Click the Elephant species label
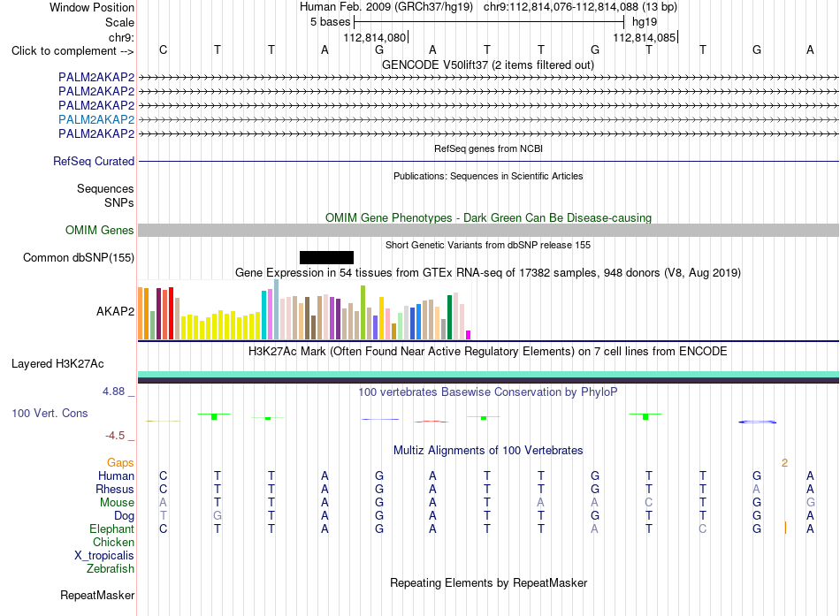840x616 pixels. pyautogui.click(x=112, y=529)
